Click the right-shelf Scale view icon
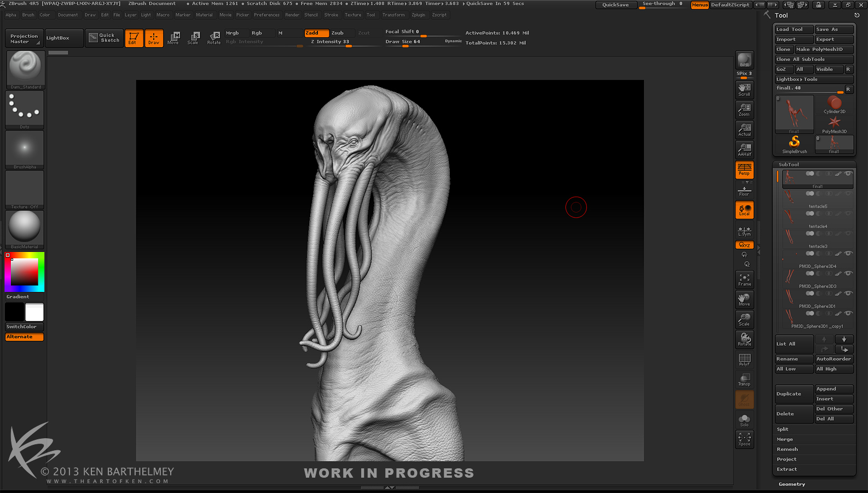Image resolution: width=868 pixels, height=493 pixels. pyautogui.click(x=744, y=319)
